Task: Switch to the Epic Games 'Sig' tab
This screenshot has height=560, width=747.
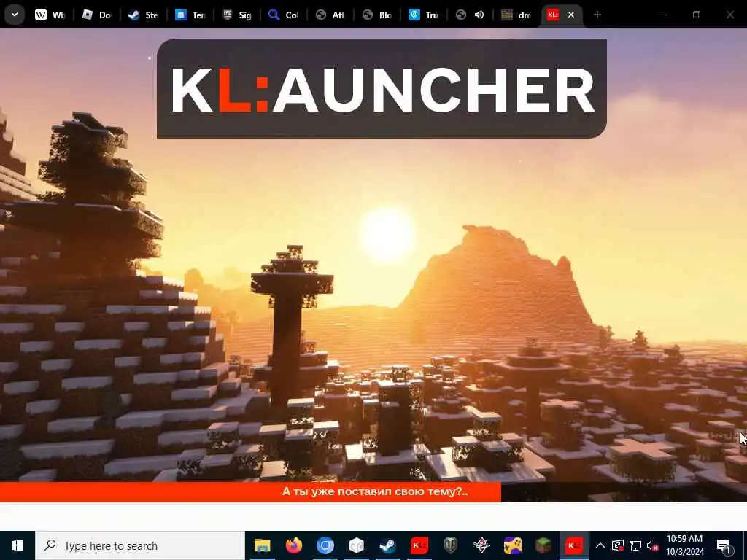Action: [x=237, y=15]
